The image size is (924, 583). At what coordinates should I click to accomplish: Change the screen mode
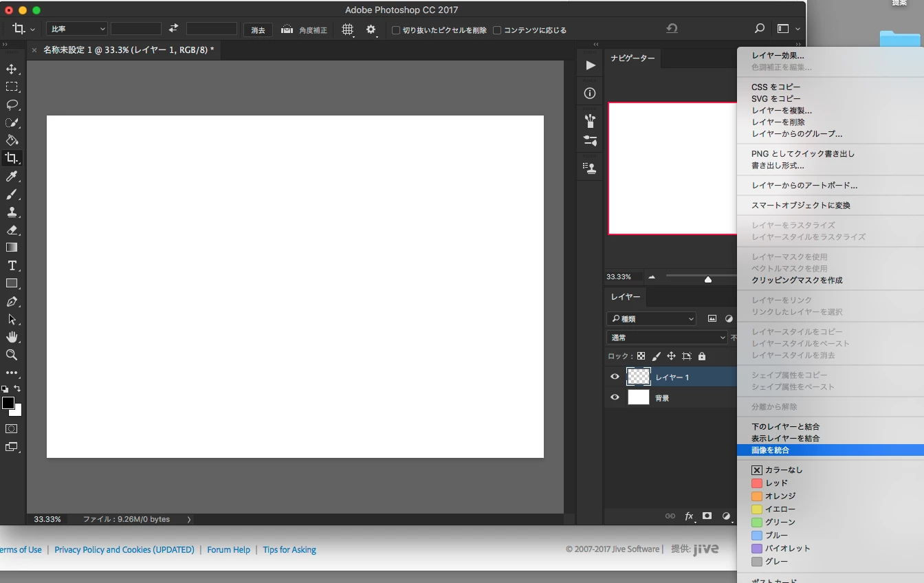(12, 447)
